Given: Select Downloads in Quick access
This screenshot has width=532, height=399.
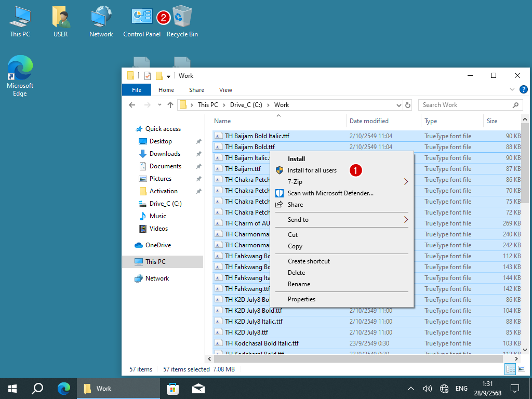Looking at the screenshot, I should (165, 154).
